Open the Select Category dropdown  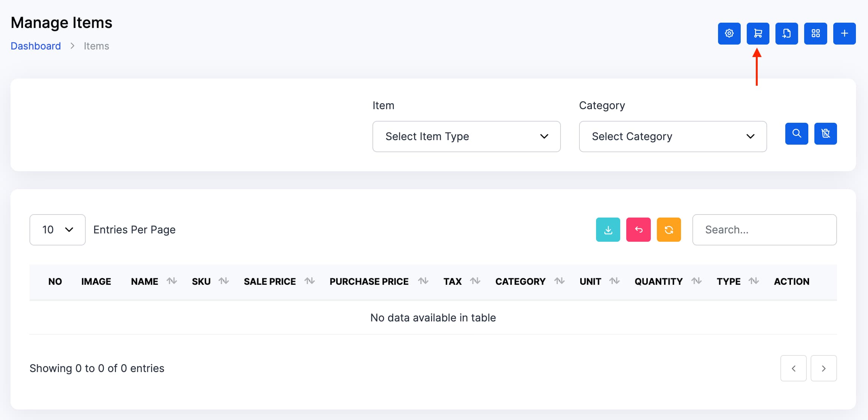click(673, 136)
